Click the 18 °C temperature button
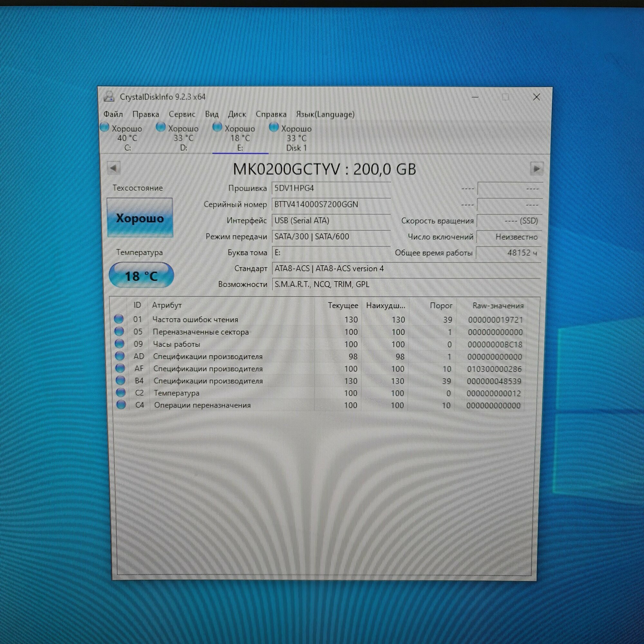The image size is (644, 644). (141, 276)
